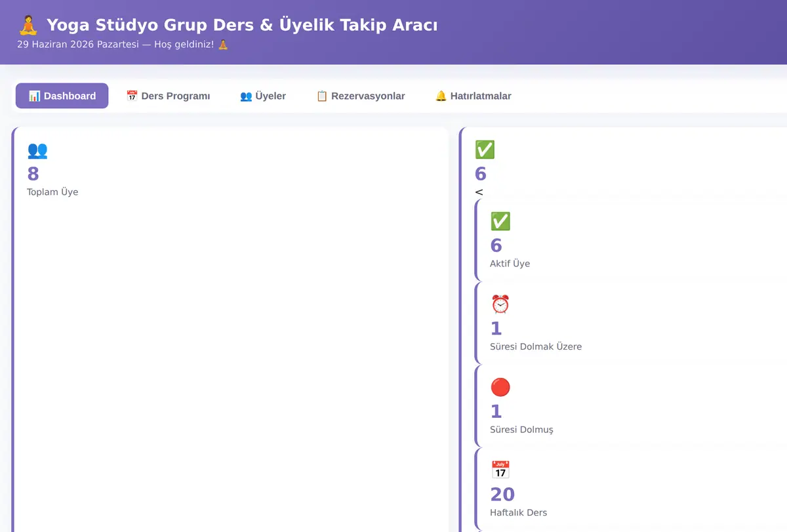
Task: Click the weekly class count "20"
Action: [502, 495]
